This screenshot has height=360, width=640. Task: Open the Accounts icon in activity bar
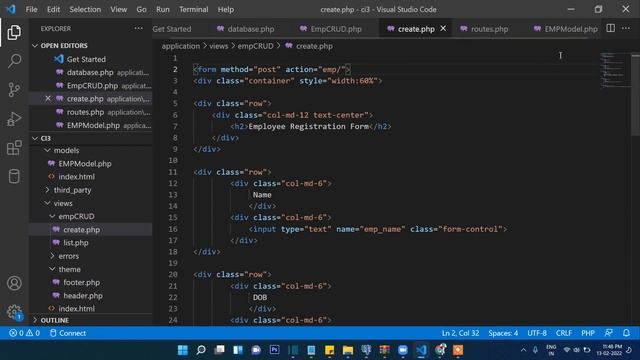[x=14, y=283]
